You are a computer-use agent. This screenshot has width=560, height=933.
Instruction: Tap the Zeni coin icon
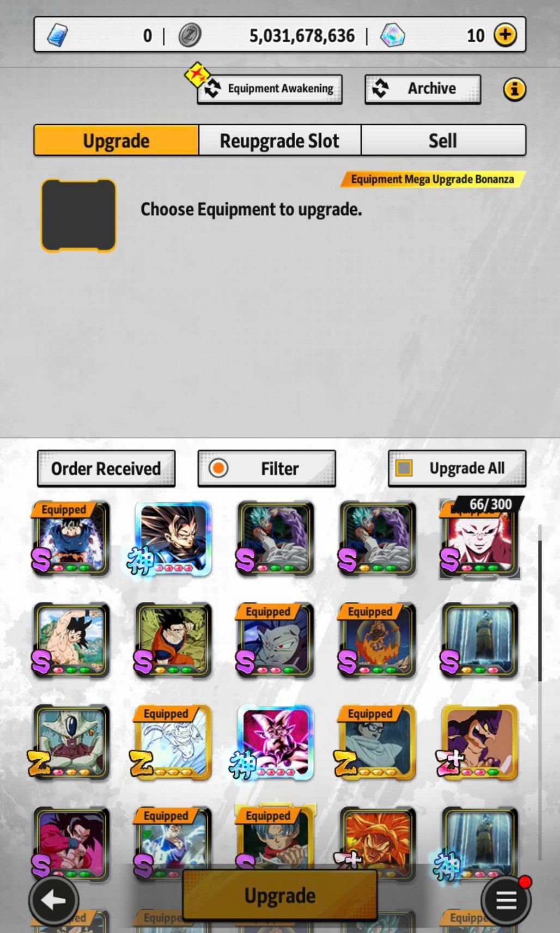click(190, 35)
